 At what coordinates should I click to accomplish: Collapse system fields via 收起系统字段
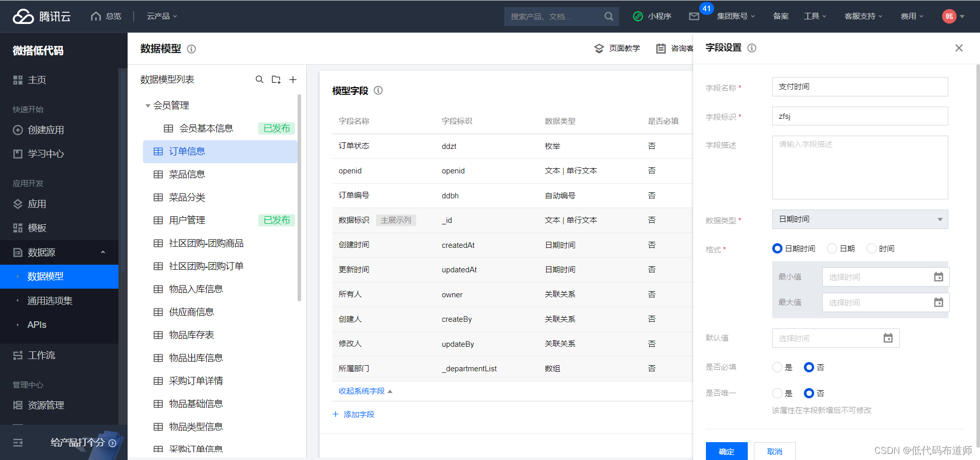(x=365, y=391)
